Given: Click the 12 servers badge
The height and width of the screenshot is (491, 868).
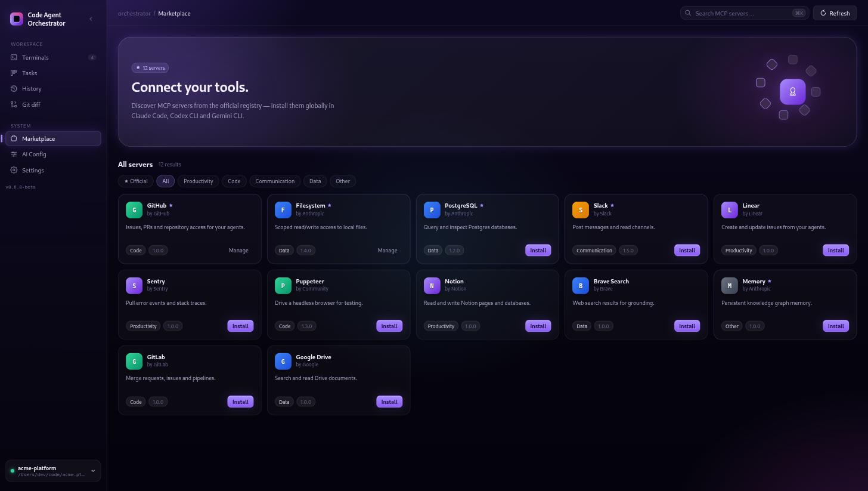Looking at the screenshot, I should pos(150,68).
